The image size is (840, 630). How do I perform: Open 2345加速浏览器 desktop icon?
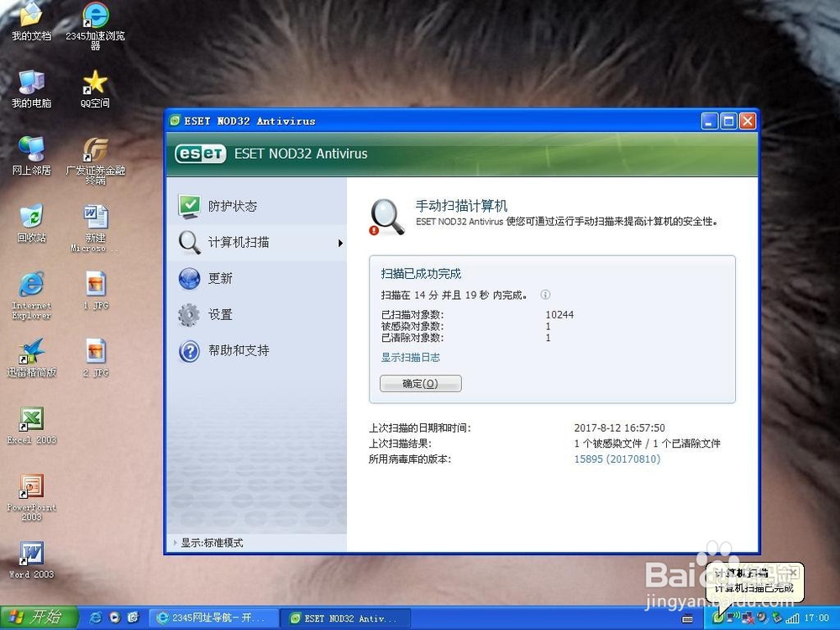95,17
